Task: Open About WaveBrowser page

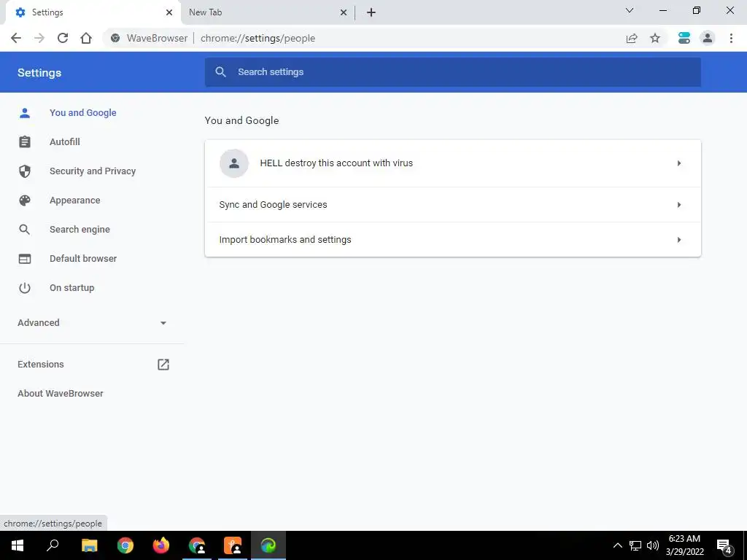Action: pyautogui.click(x=61, y=393)
